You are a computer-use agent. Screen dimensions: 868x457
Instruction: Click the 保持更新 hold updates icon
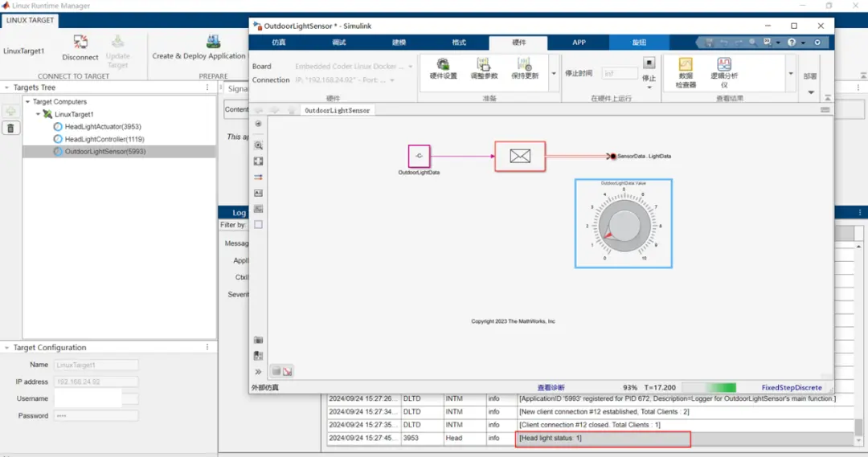[524, 65]
